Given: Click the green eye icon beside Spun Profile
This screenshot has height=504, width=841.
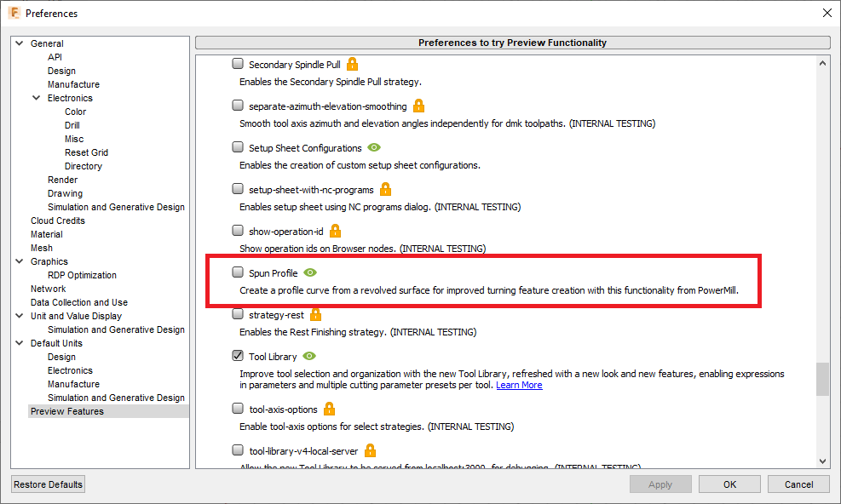Looking at the screenshot, I should (x=310, y=272).
